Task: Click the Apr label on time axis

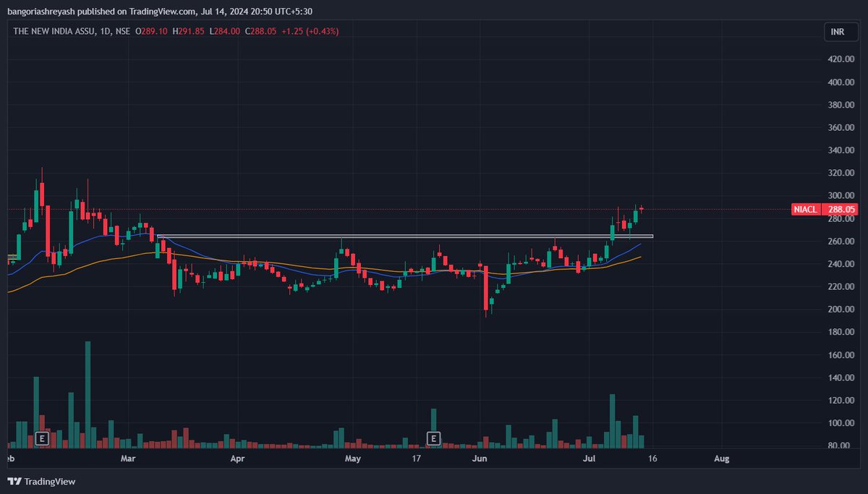Action: click(x=237, y=459)
